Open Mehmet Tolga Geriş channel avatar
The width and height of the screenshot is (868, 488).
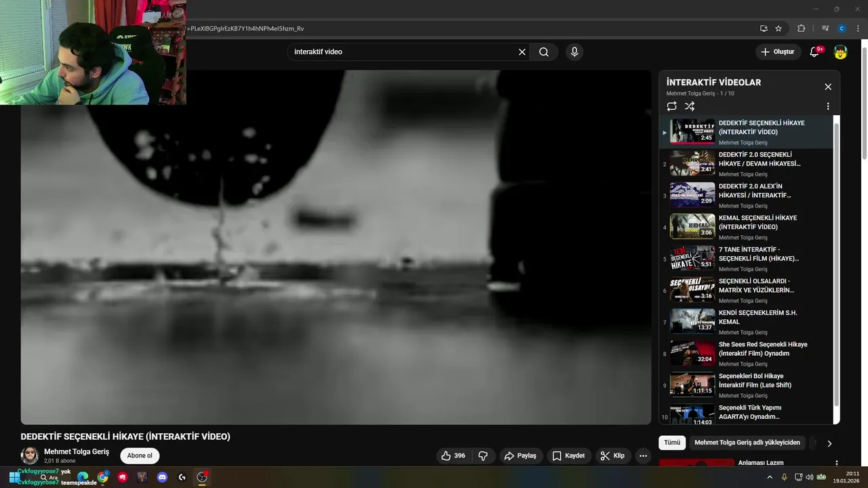tap(30, 455)
